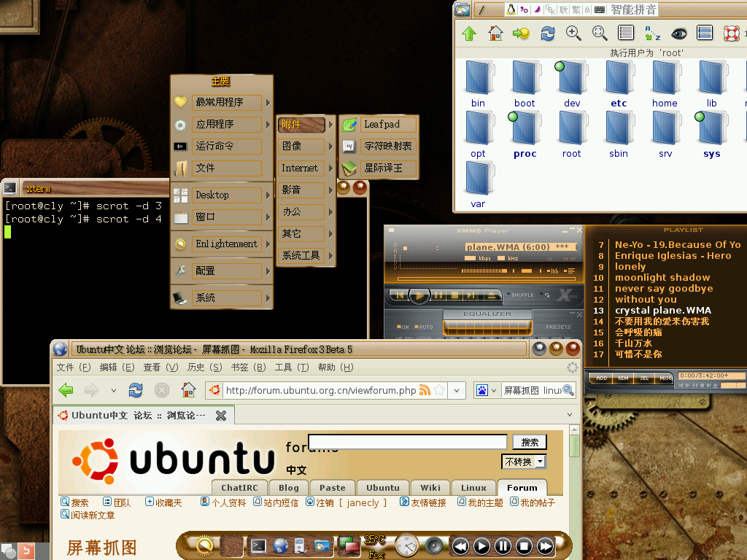Open 书签 (B) menu in Firefox
The height and width of the screenshot is (560, 747).
[x=248, y=367]
